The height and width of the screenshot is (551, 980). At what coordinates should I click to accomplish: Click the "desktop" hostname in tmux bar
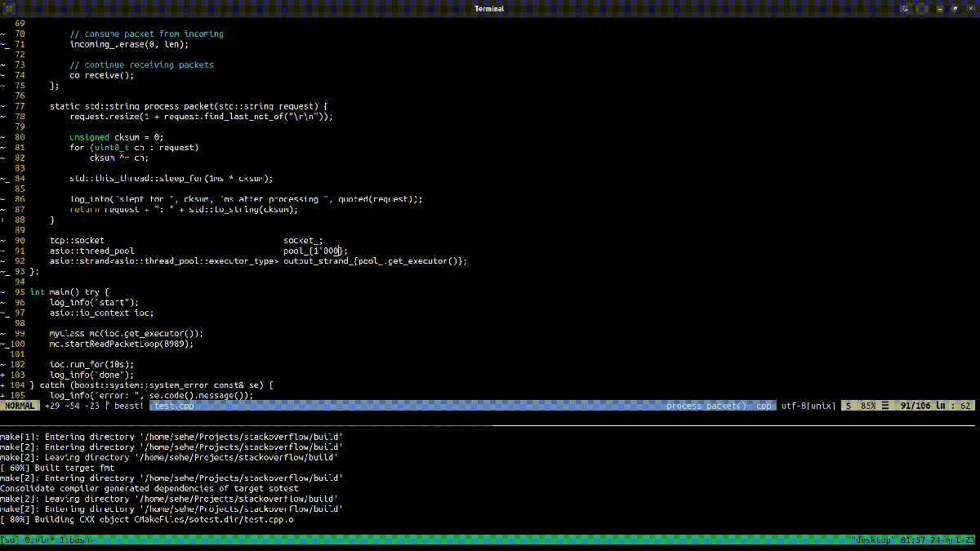(873, 540)
